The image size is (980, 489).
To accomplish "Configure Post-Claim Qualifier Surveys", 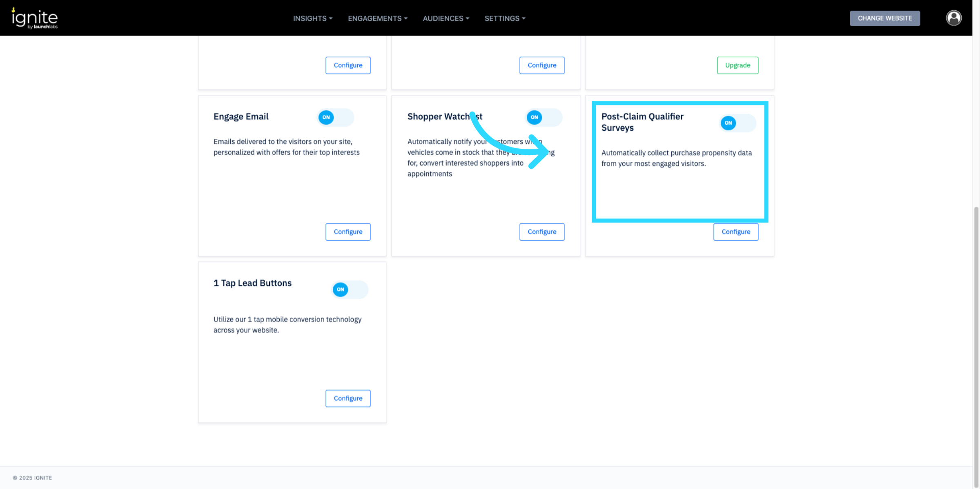I will pos(736,232).
